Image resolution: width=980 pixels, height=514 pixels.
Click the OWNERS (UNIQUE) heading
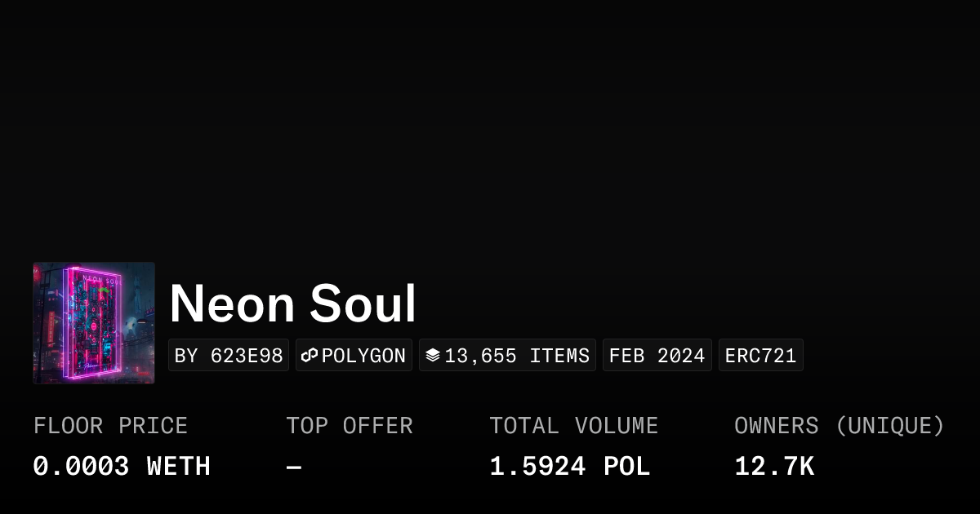(839, 426)
